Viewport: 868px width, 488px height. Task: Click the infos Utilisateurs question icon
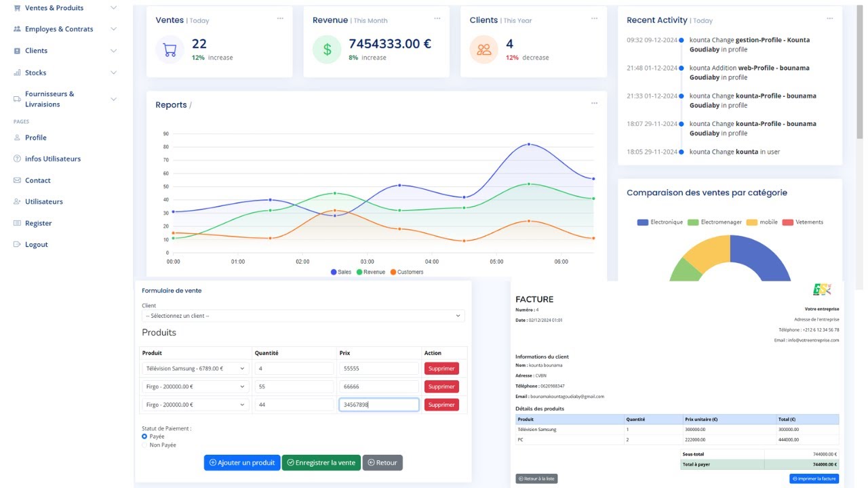click(x=17, y=159)
